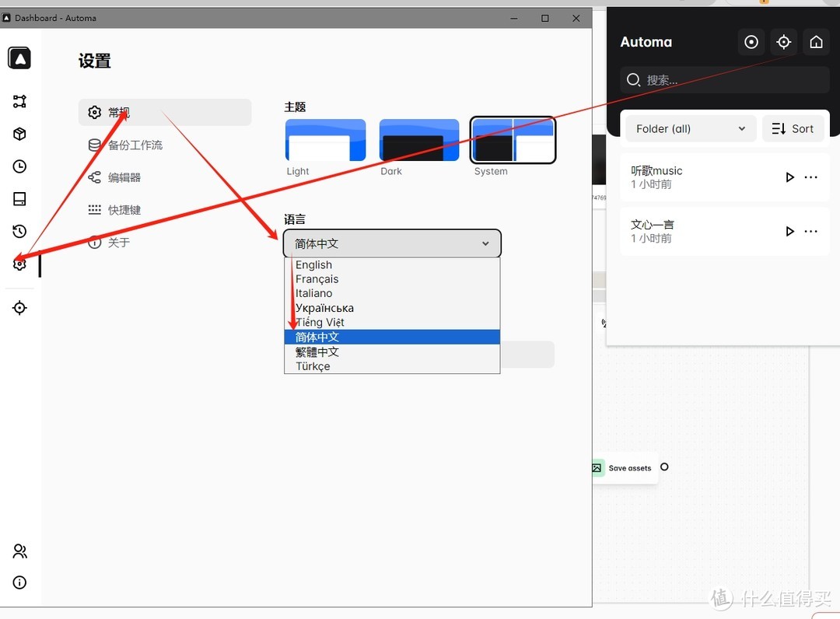This screenshot has height=619, width=840.
Task: Select the 编辑器 settings tab
Action: coord(165,177)
